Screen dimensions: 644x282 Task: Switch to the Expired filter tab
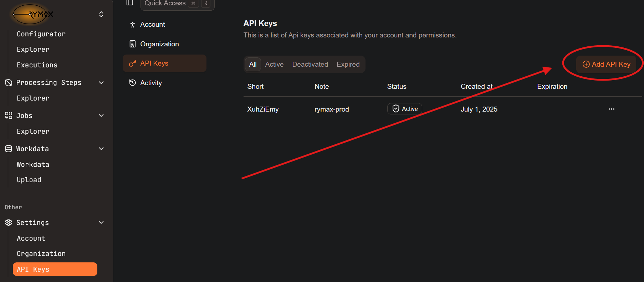point(348,64)
